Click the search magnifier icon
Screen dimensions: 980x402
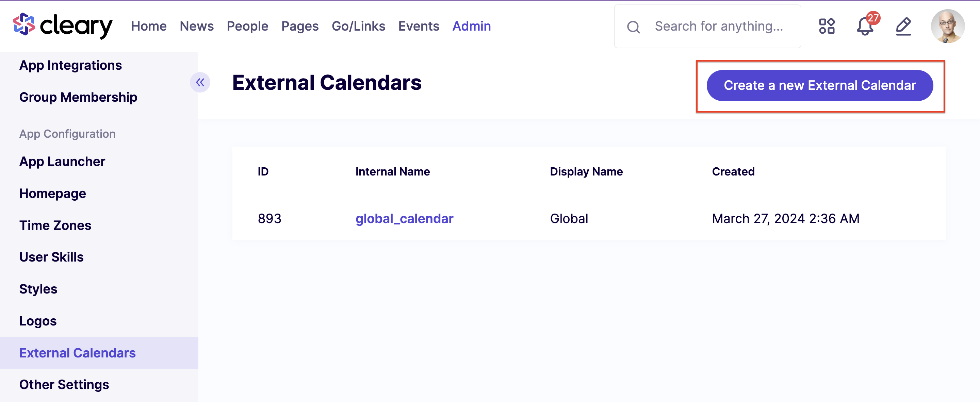(x=633, y=27)
